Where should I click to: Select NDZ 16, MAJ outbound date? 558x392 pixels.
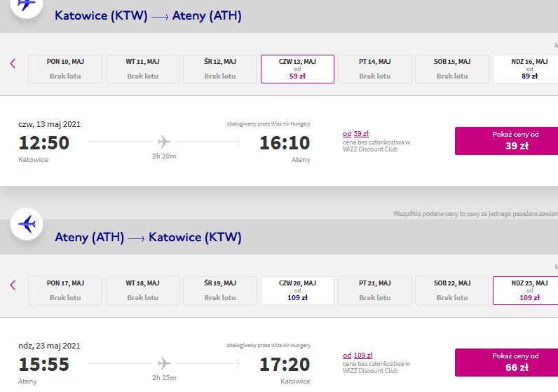(526, 69)
